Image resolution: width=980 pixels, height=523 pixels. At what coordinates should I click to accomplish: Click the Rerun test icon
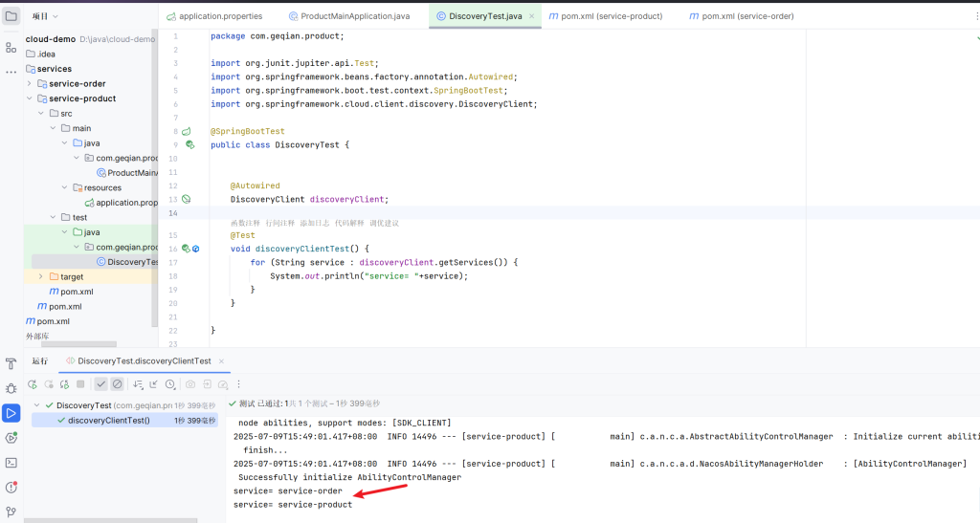coord(33,383)
